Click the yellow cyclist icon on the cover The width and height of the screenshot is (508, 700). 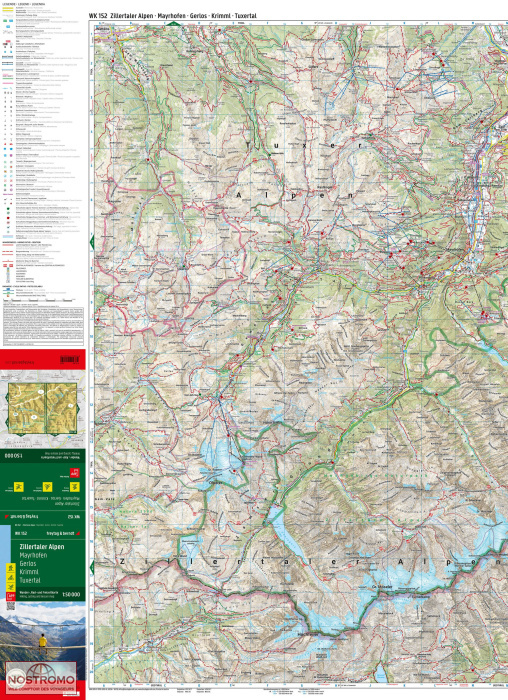tap(10, 578)
